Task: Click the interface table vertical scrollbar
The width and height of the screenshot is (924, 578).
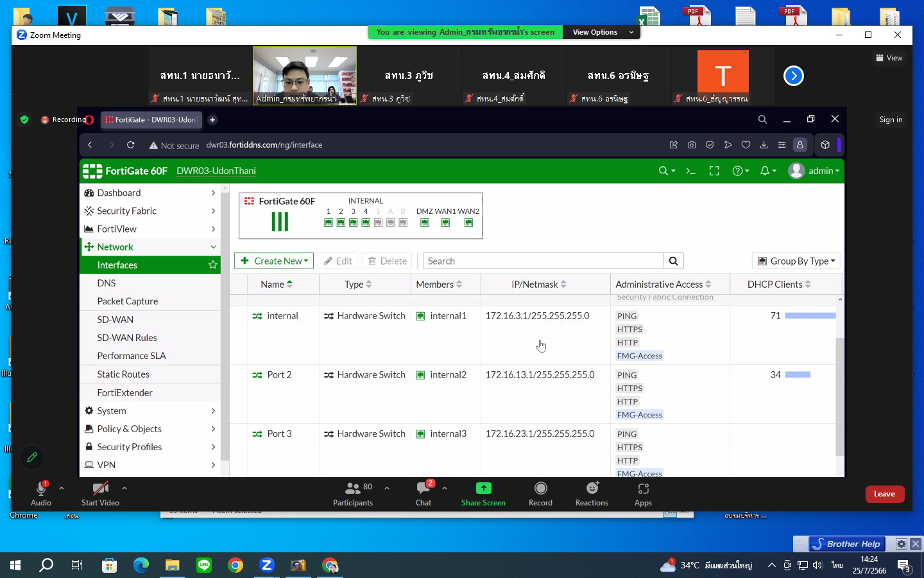Action: tap(840, 396)
